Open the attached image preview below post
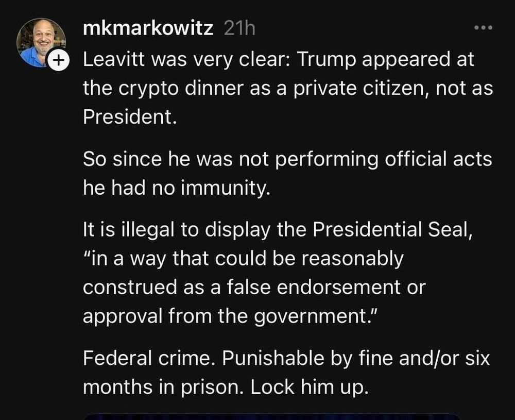The width and height of the screenshot is (515, 420). (271, 417)
